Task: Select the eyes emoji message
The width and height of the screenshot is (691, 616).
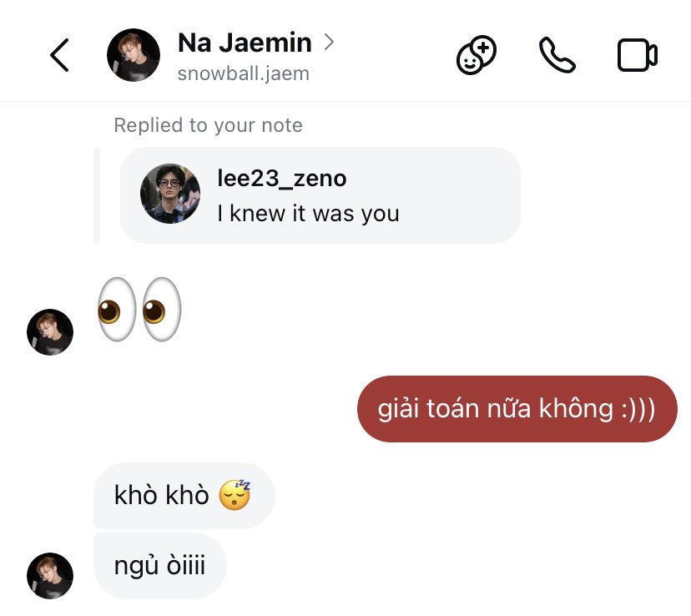Action: point(139,309)
